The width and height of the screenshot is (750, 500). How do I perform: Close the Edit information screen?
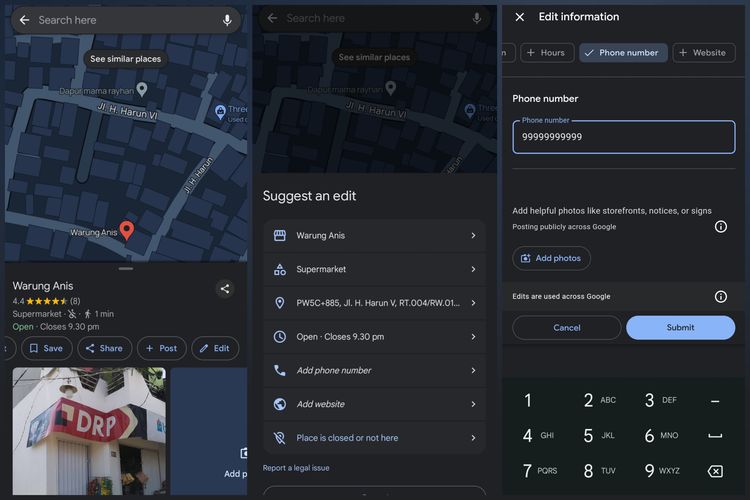click(x=519, y=17)
